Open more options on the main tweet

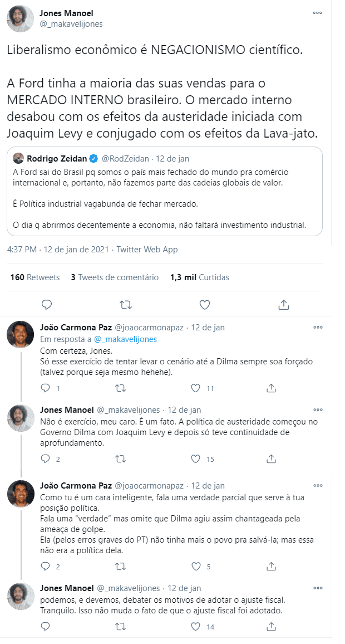[x=317, y=13]
